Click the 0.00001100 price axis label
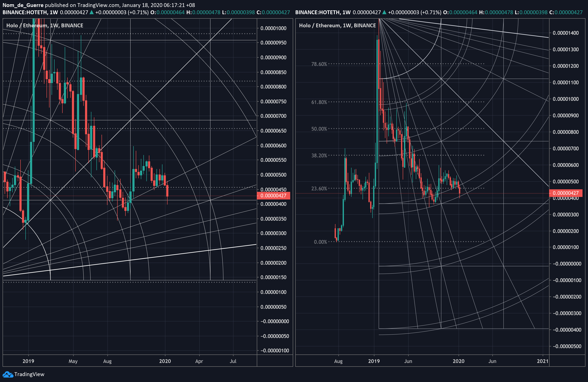The width and height of the screenshot is (588, 382). click(566, 83)
